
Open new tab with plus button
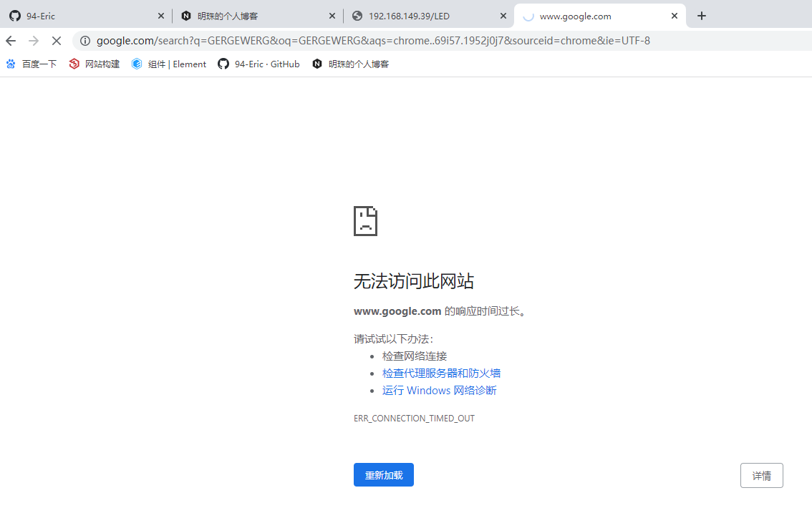(x=702, y=16)
